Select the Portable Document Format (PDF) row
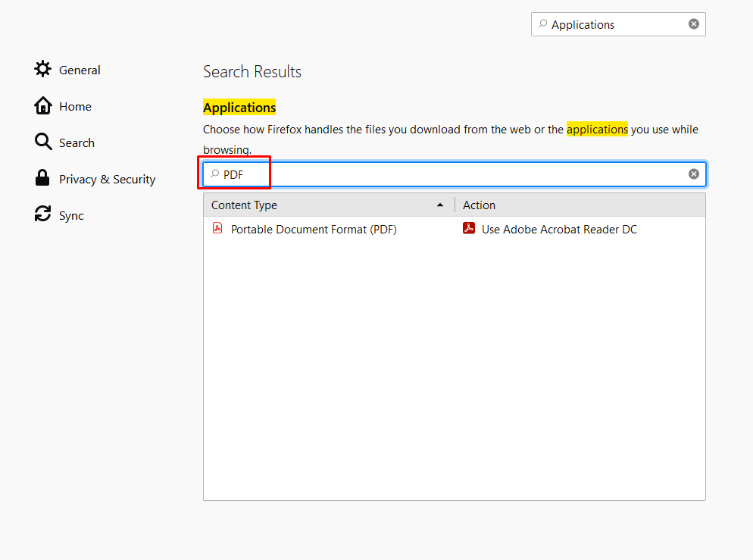Screen dimensions: 753x560 point(455,229)
